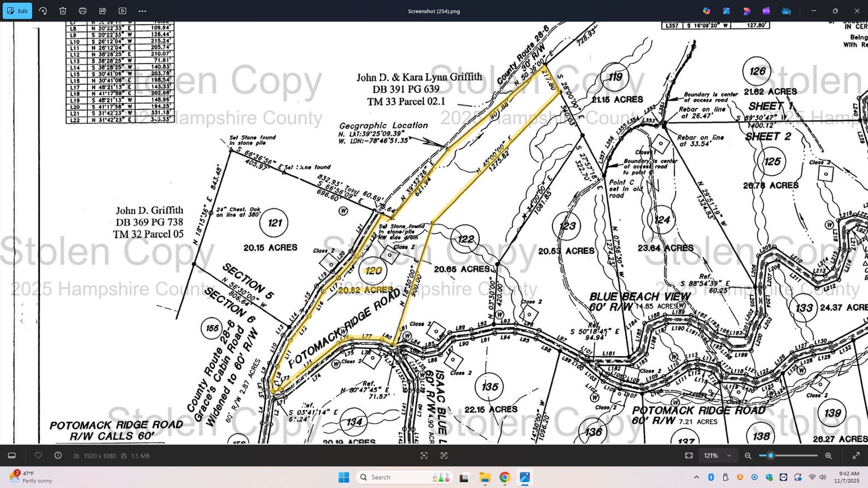Toggle the zoom to fit icon
Viewport: 868px width, 488px height.
coord(689,455)
